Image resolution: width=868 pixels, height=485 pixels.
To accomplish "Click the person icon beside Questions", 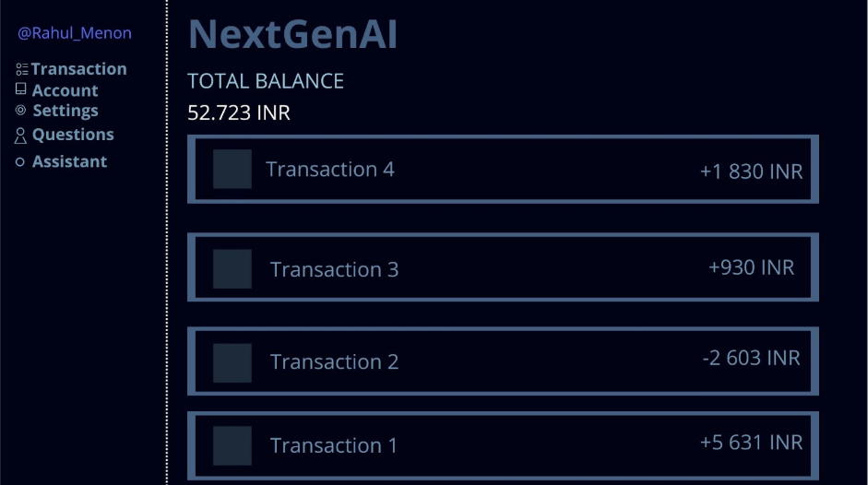I will [21, 136].
